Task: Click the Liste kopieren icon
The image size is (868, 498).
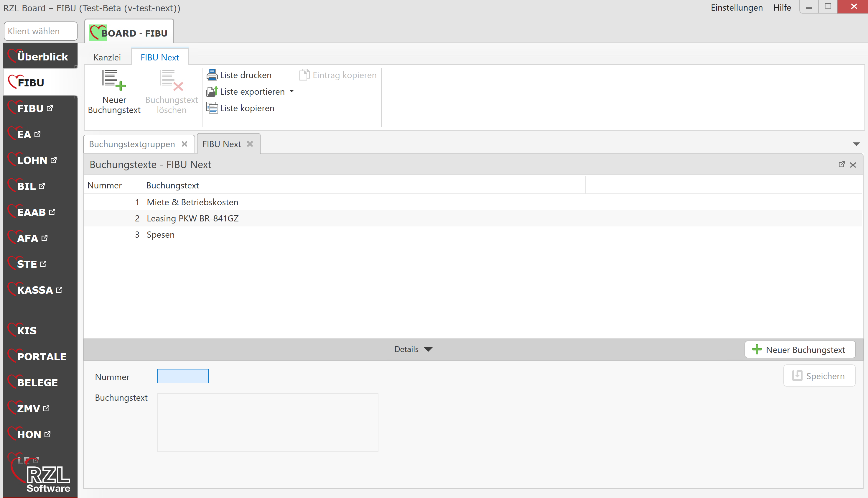Action: tap(212, 108)
